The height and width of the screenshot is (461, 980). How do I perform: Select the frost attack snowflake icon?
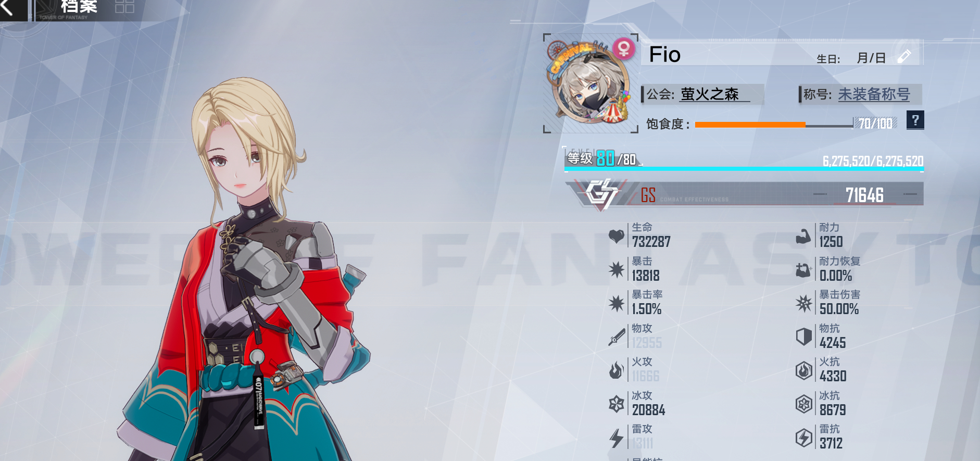[617, 404]
